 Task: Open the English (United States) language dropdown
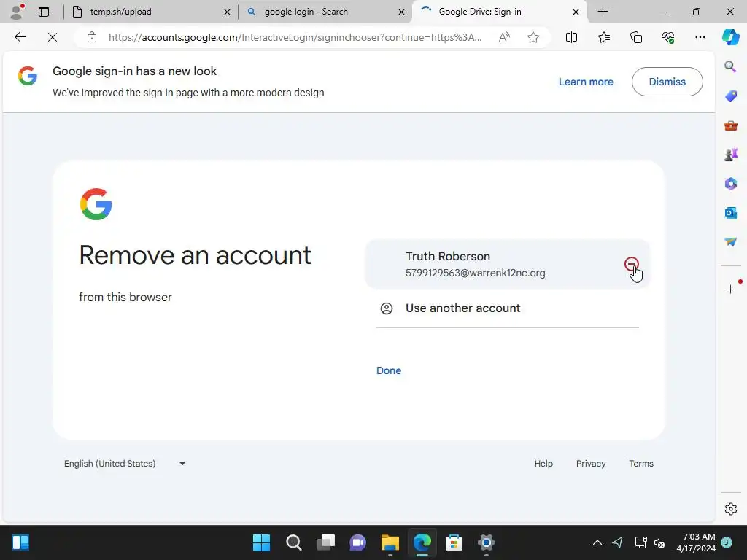tap(125, 463)
